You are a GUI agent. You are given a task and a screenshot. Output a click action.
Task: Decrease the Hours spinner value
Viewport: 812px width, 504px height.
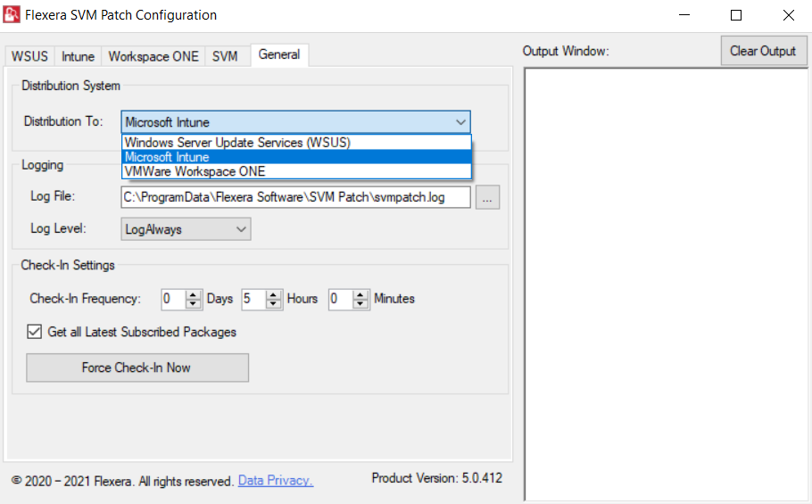pos(274,304)
